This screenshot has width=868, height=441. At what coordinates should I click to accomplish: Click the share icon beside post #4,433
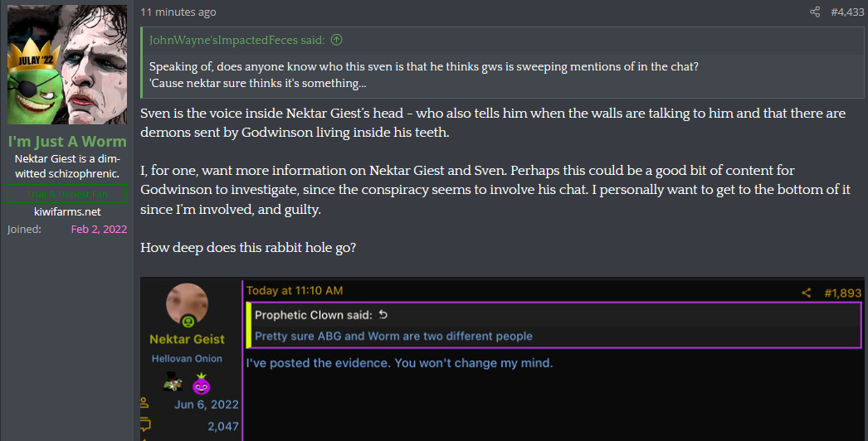pos(815,12)
